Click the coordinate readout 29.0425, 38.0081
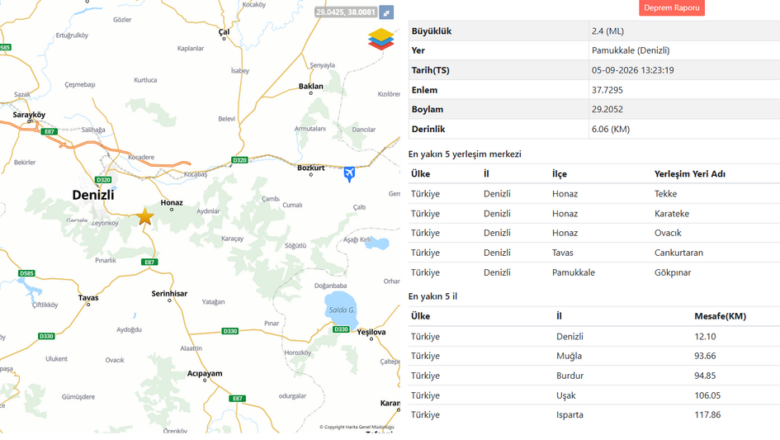 click(346, 12)
